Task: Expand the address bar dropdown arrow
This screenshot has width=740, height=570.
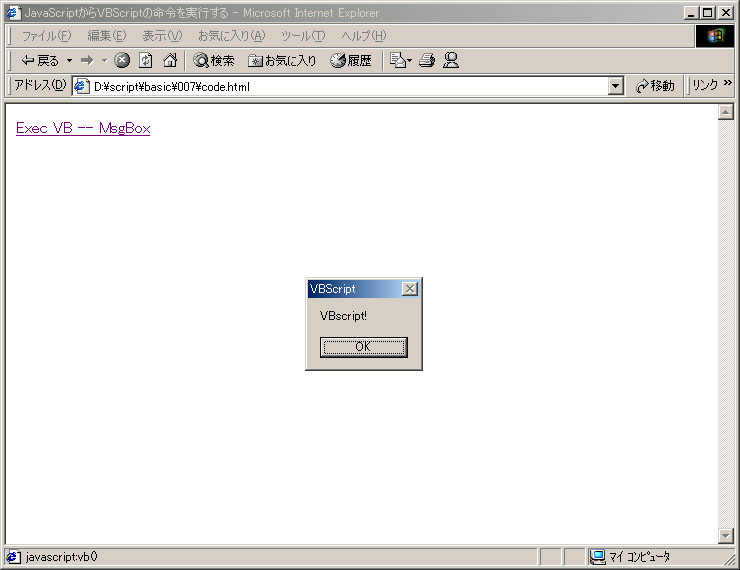Action: pos(615,86)
